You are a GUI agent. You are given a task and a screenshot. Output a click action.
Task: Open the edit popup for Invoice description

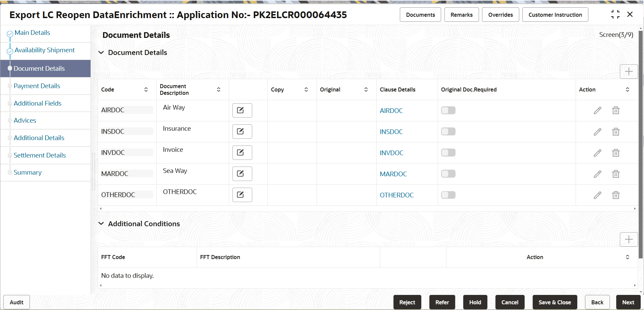pos(242,152)
